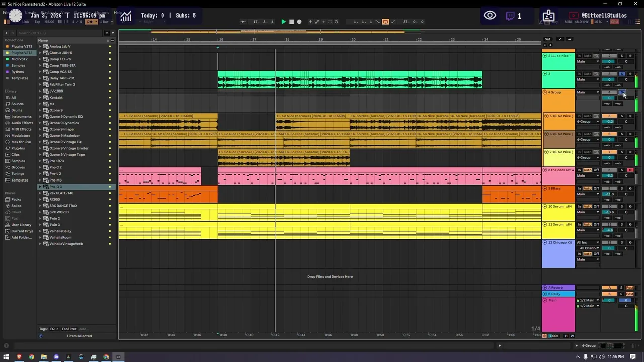Start playback with the green Play button
The width and height of the screenshot is (644, 362).
click(x=283, y=22)
